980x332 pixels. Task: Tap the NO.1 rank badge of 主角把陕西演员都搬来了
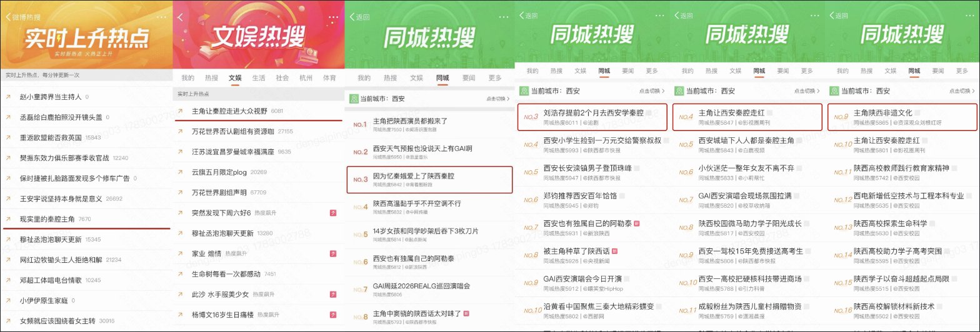pos(360,125)
